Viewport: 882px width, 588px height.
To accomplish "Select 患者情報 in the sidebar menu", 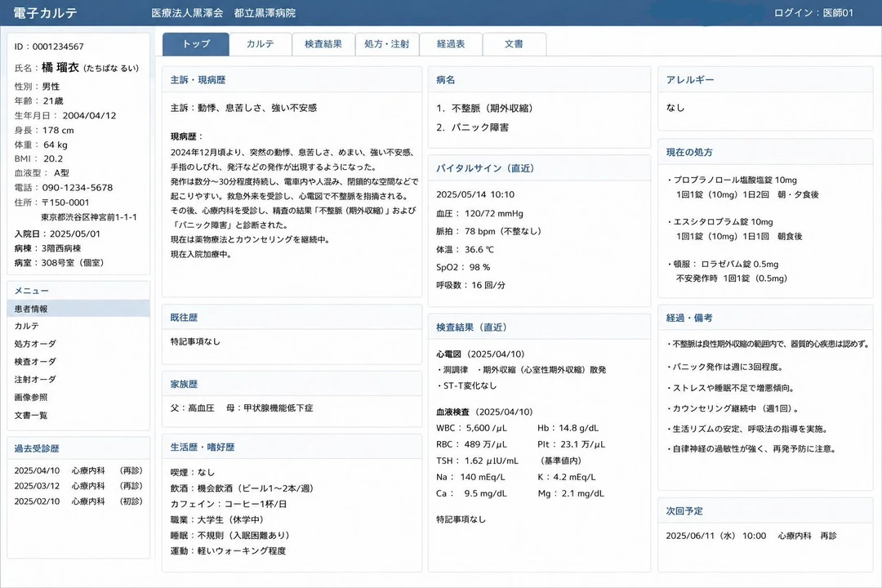I will (78, 309).
